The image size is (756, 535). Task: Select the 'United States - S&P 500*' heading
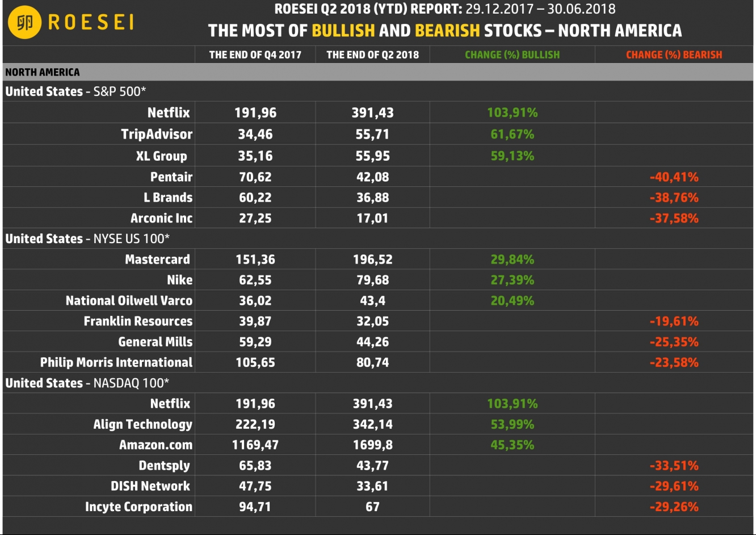point(76,91)
